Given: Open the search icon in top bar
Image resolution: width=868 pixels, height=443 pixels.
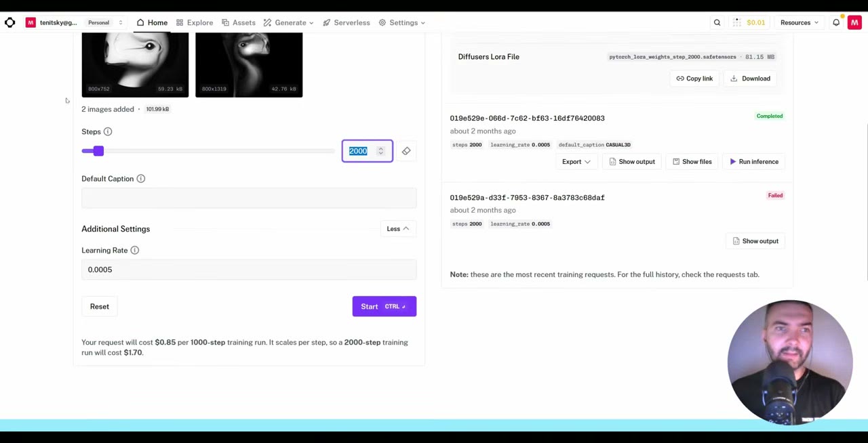Looking at the screenshot, I should pos(717,22).
